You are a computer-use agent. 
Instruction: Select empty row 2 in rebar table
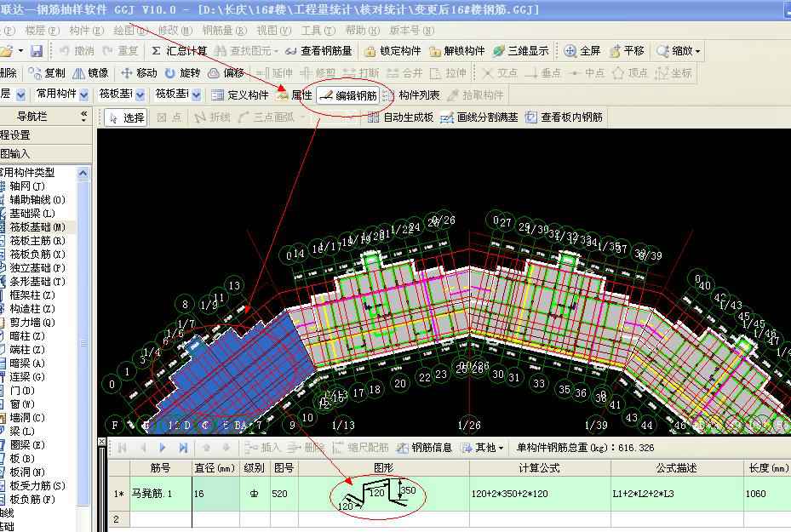449,519
